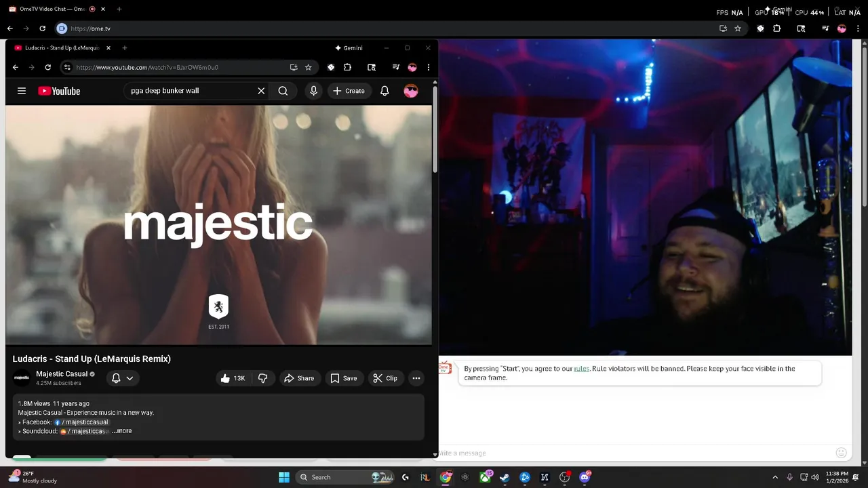
Task: Focus the Write a message chat field
Action: [634, 453]
